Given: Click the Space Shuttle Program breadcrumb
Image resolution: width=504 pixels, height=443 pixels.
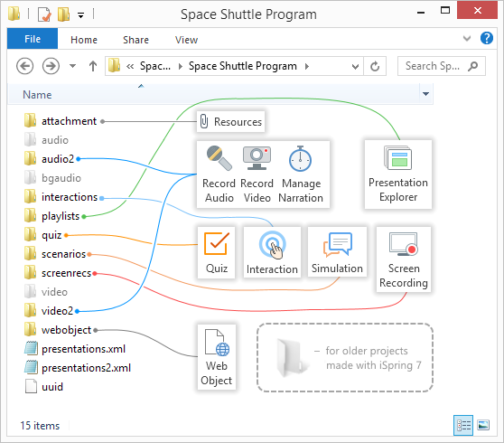Looking at the screenshot, I should [243, 66].
